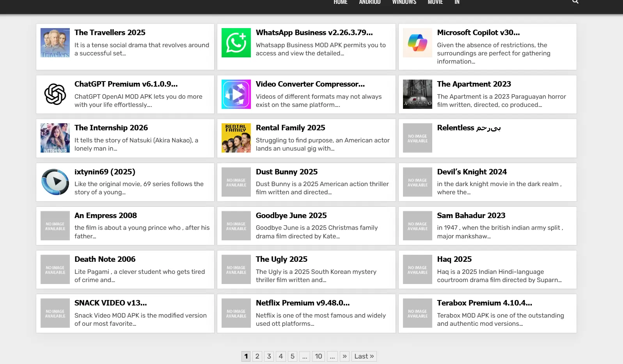Click Relentless no-image placeholder
The width and height of the screenshot is (623, 364).
coord(417,138)
